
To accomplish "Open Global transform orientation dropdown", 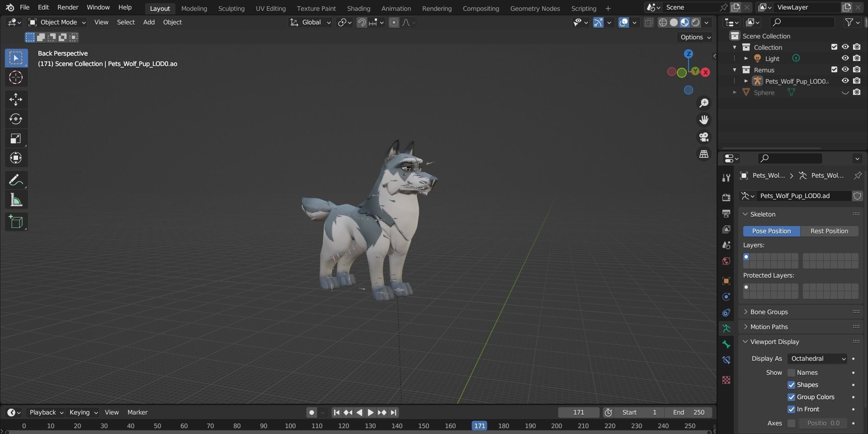I will (311, 22).
